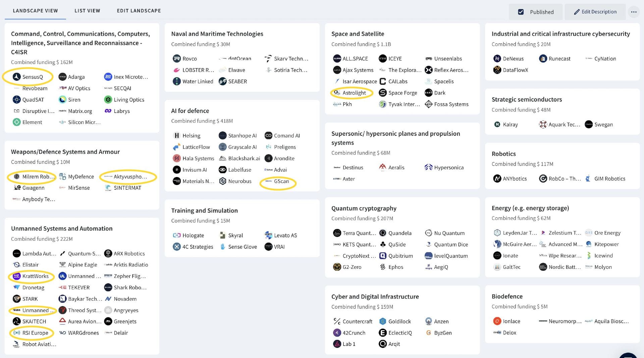Image resolution: width=644 pixels, height=358 pixels.
Task: Open the ByzGen company link
Action: 443,333
